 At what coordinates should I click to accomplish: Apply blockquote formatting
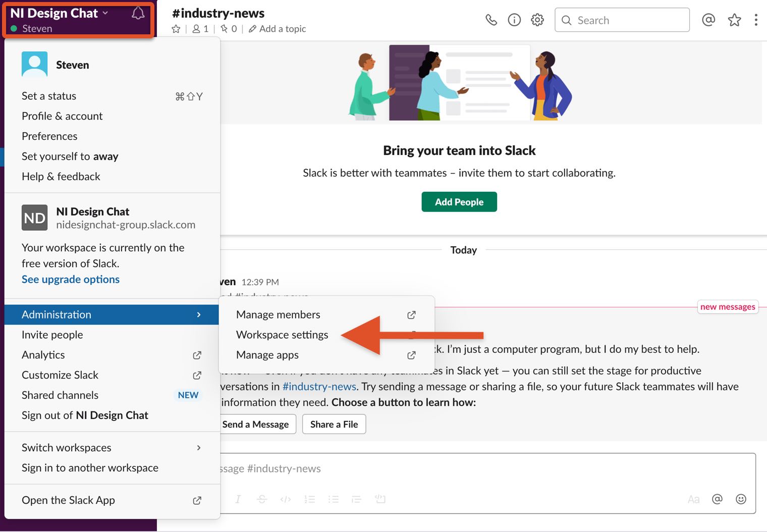356,499
